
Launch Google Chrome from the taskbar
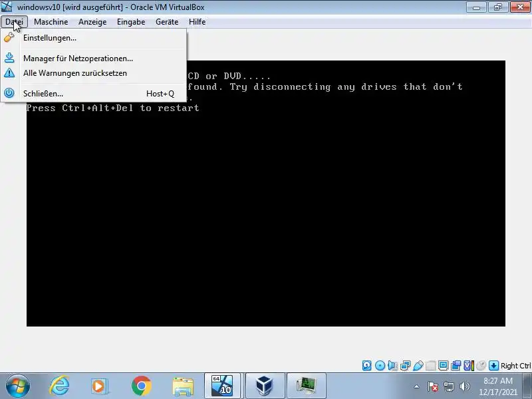point(142,386)
